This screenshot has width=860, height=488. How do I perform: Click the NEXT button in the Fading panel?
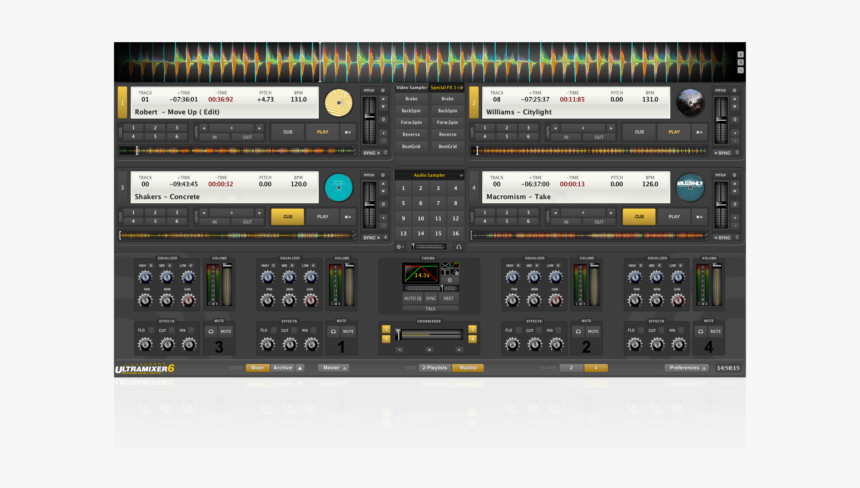(449, 299)
